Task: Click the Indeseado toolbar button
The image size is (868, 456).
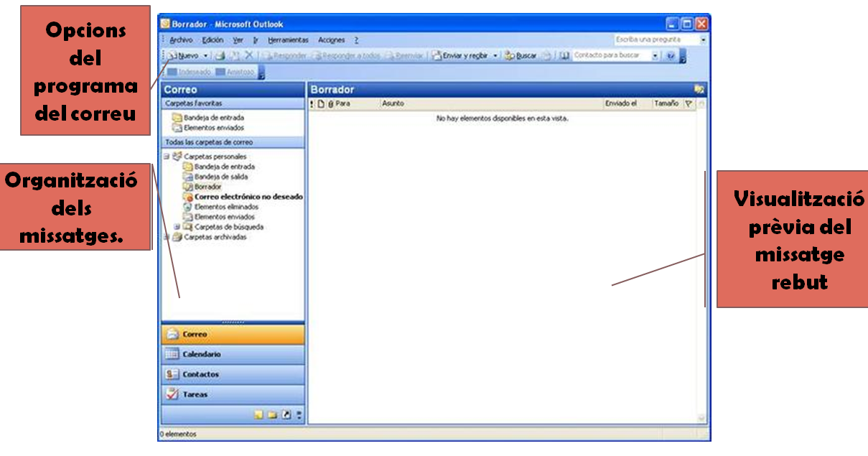Action: click(189, 72)
